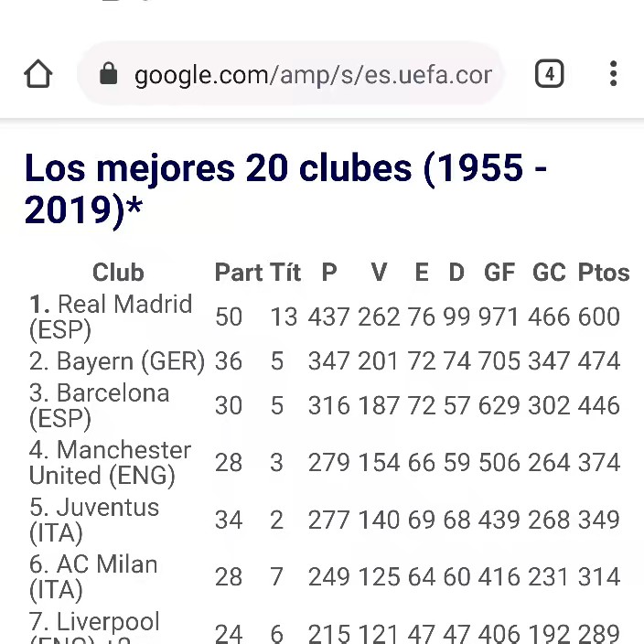Image resolution: width=644 pixels, height=644 pixels.
Task: Select the Barcelona (ESP) club name
Action: pos(99,405)
